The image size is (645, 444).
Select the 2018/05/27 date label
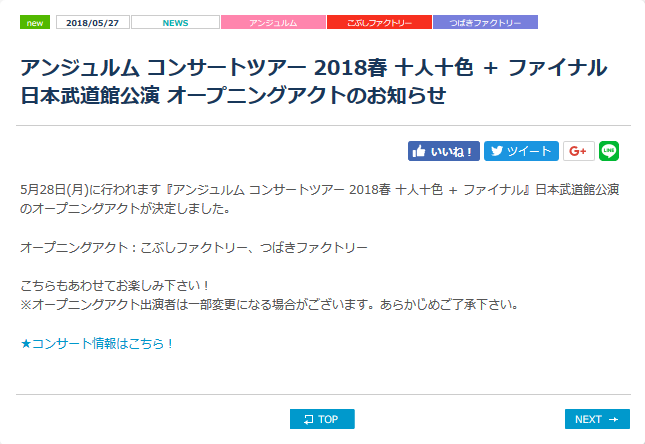[93, 22]
